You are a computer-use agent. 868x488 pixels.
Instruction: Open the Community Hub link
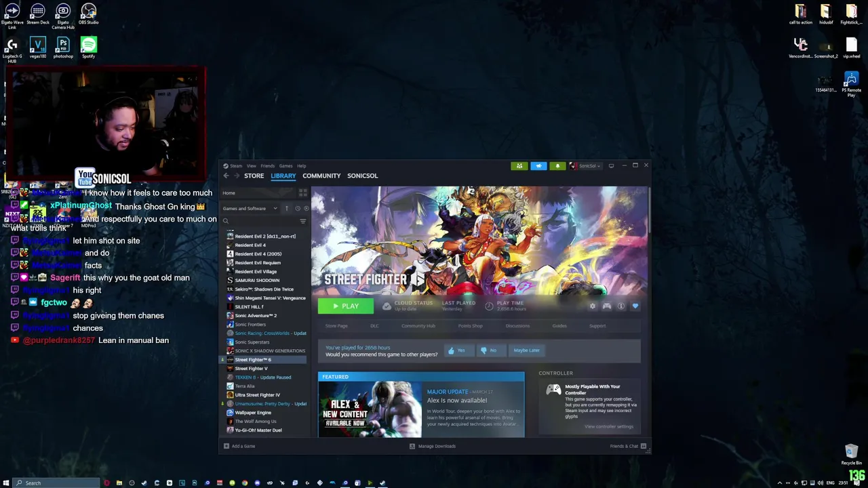pyautogui.click(x=418, y=326)
